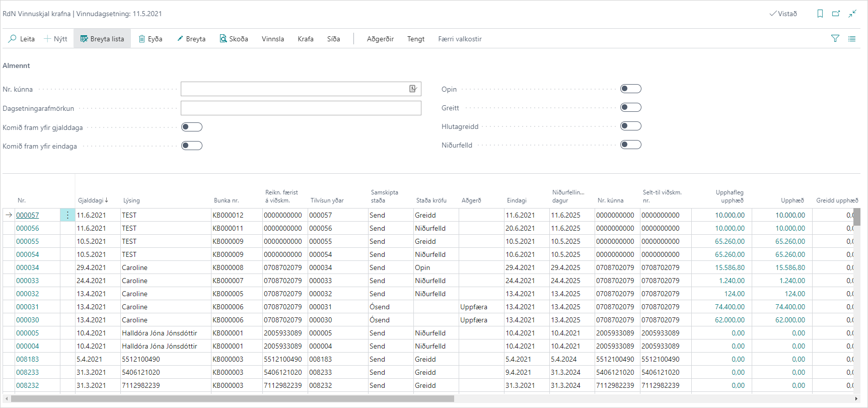The image size is (868, 408).
Task: Click the Vistað saved status indicator
Action: 783,14
